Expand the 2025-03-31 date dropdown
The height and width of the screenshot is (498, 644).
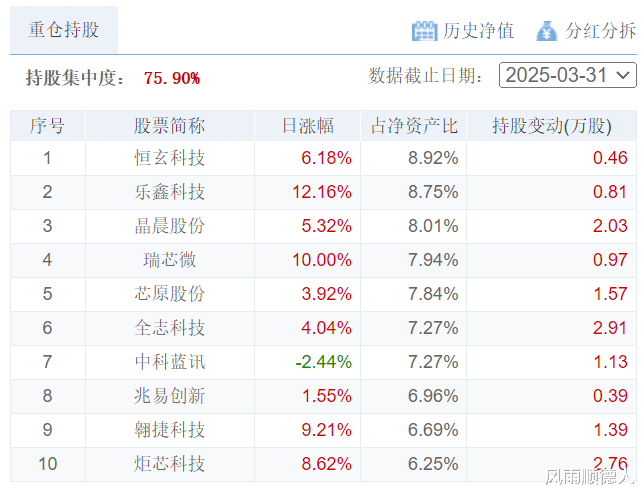(x=568, y=75)
